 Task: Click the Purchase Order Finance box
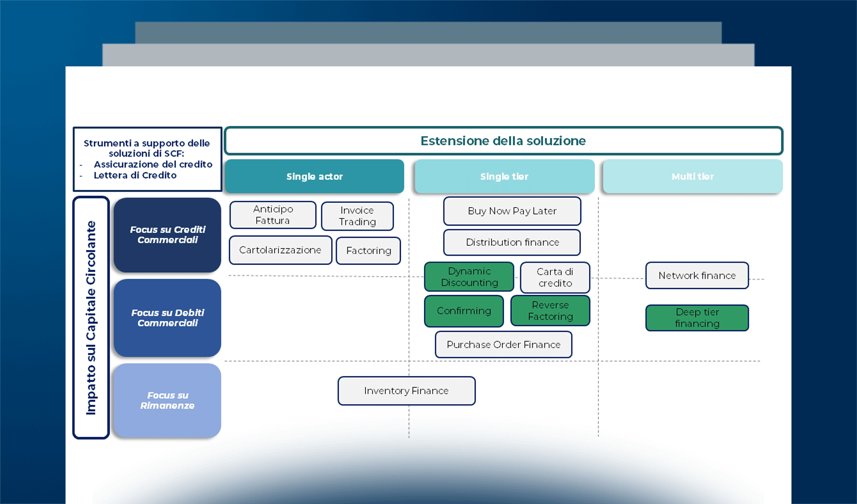503,344
